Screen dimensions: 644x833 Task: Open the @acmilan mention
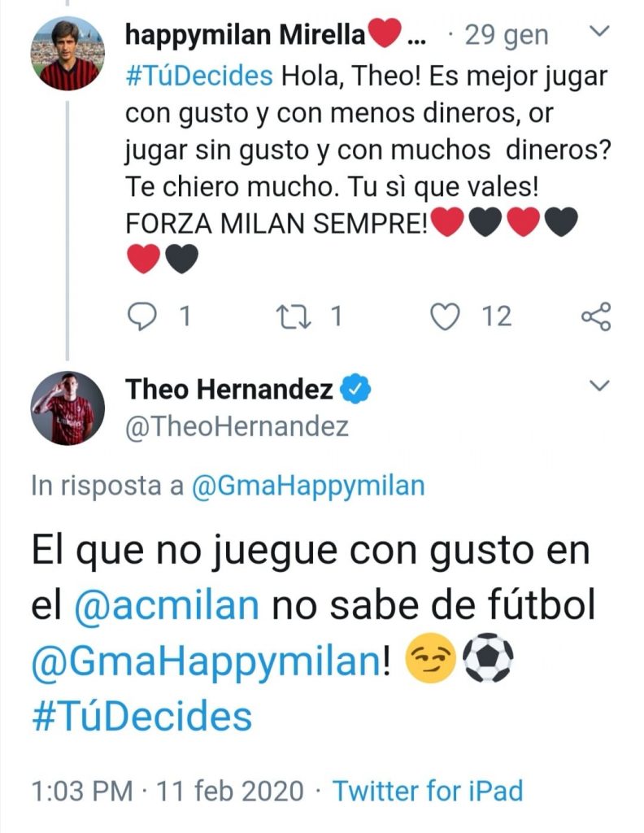click(x=168, y=606)
